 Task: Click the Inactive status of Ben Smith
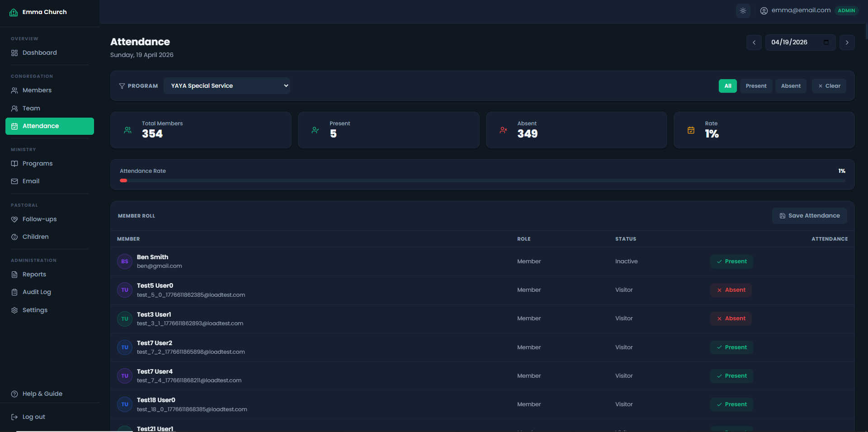626,261
